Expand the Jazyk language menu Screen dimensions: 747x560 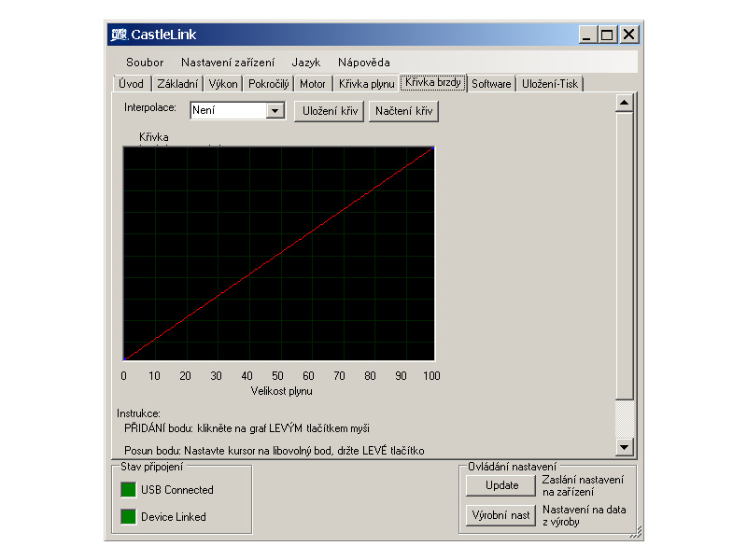point(305,63)
